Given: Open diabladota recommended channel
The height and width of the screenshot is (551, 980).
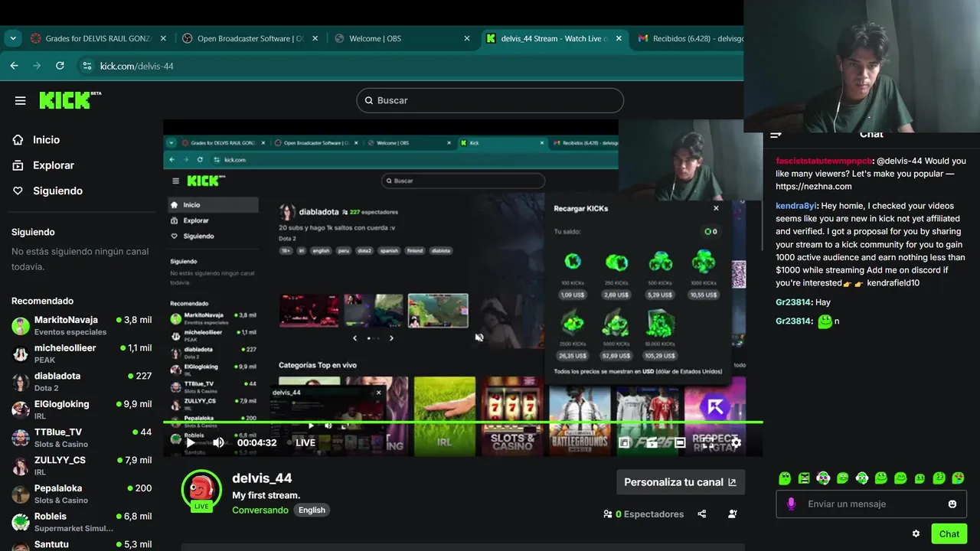Looking at the screenshot, I should [81, 381].
